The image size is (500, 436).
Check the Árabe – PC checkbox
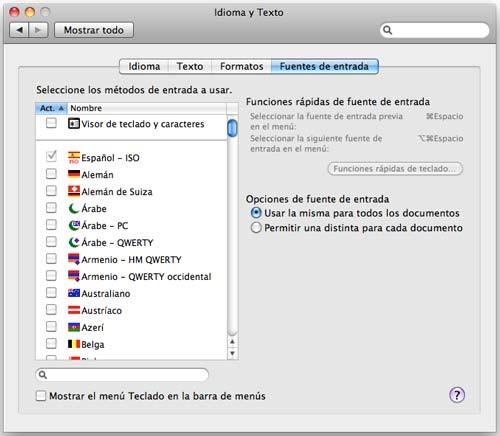(x=51, y=225)
